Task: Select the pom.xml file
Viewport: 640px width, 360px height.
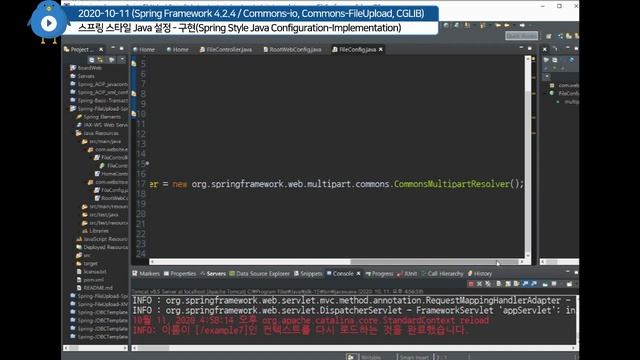Action: (x=90, y=280)
